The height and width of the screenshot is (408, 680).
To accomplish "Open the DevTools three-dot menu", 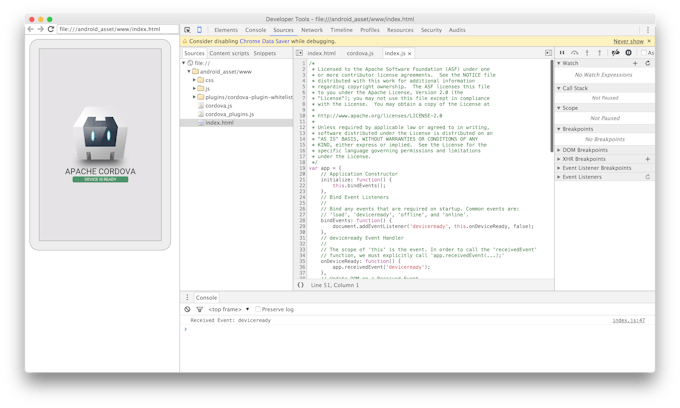I will (x=648, y=30).
